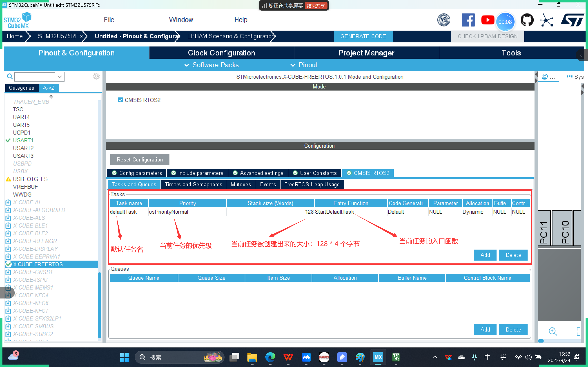Open the ST Facebook page icon
The height and width of the screenshot is (367, 588).
pyautogui.click(x=468, y=20)
